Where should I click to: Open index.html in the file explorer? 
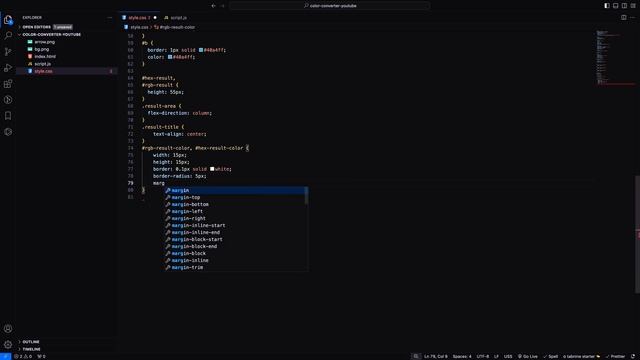(45, 56)
